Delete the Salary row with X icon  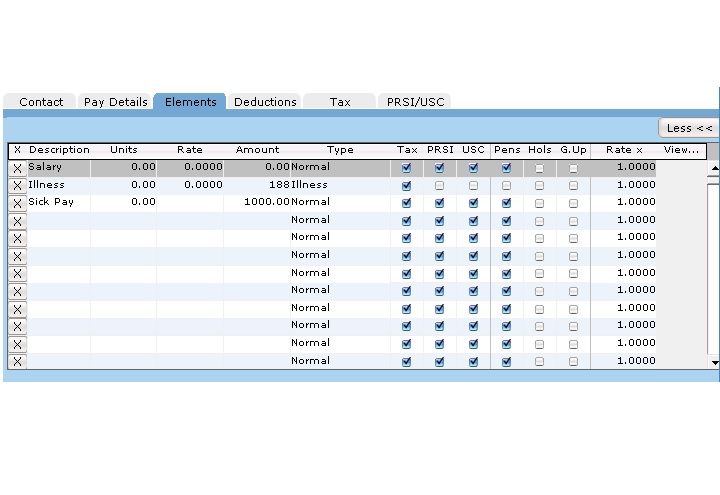[x=17, y=168]
